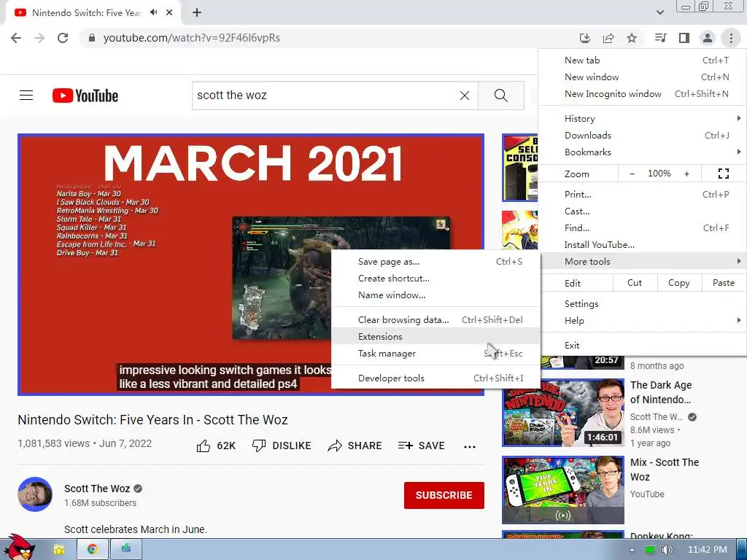Toggle the browser side panel icon
This screenshot has height=560, width=747.
tap(684, 38)
